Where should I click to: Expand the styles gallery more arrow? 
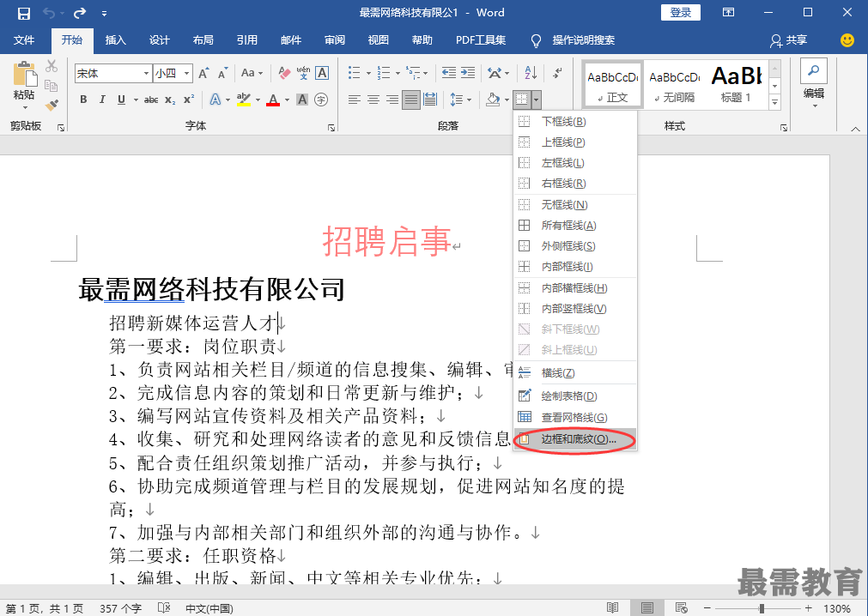coord(775,102)
